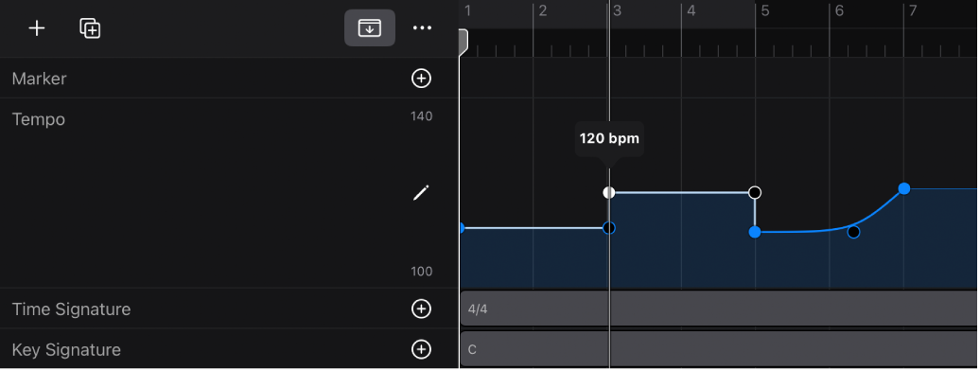The width and height of the screenshot is (980, 371).
Task: Click the duplicate track icon
Action: [x=90, y=28]
